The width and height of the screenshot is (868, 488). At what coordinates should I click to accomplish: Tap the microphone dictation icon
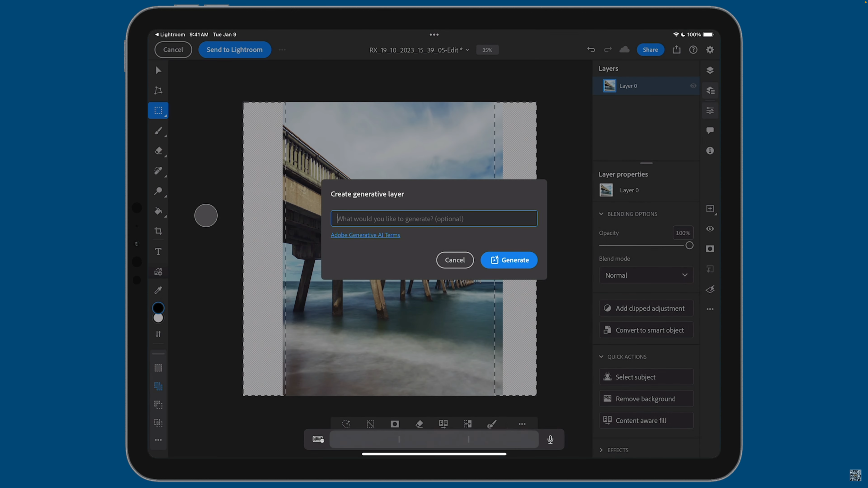550,439
